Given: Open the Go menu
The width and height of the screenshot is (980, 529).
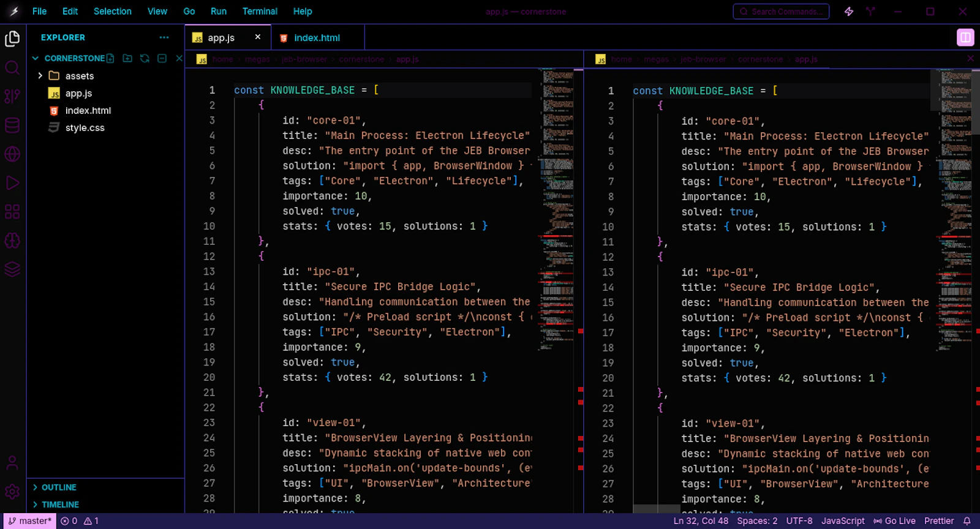Looking at the screenshot, I should coord(189,11).
